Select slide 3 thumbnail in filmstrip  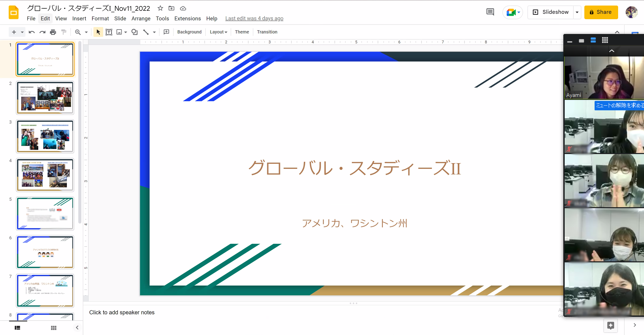point(45,136)
